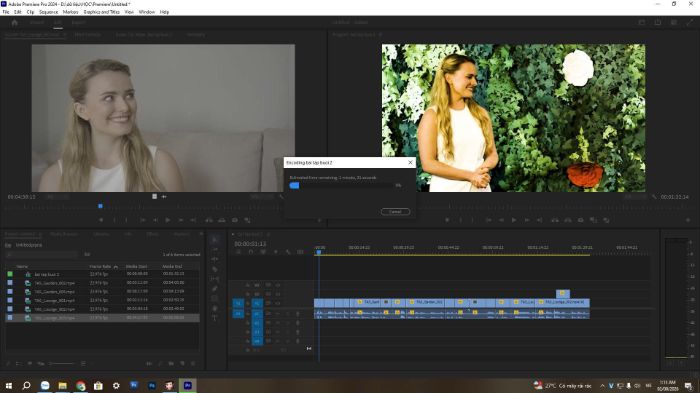Click the Project panel zoom slider
The height and width of the screenshot is (393, 700).
click(61, 364)
